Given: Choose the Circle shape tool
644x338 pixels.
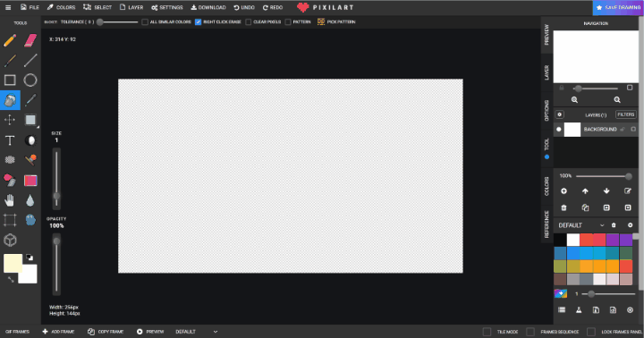Looking at the screenshot, I should pos(30,80).
